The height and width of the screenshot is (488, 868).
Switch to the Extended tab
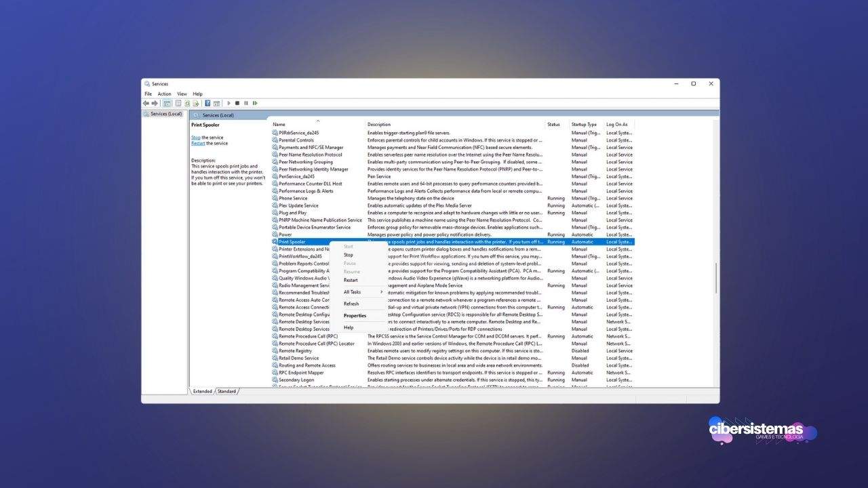click(202, 391)
